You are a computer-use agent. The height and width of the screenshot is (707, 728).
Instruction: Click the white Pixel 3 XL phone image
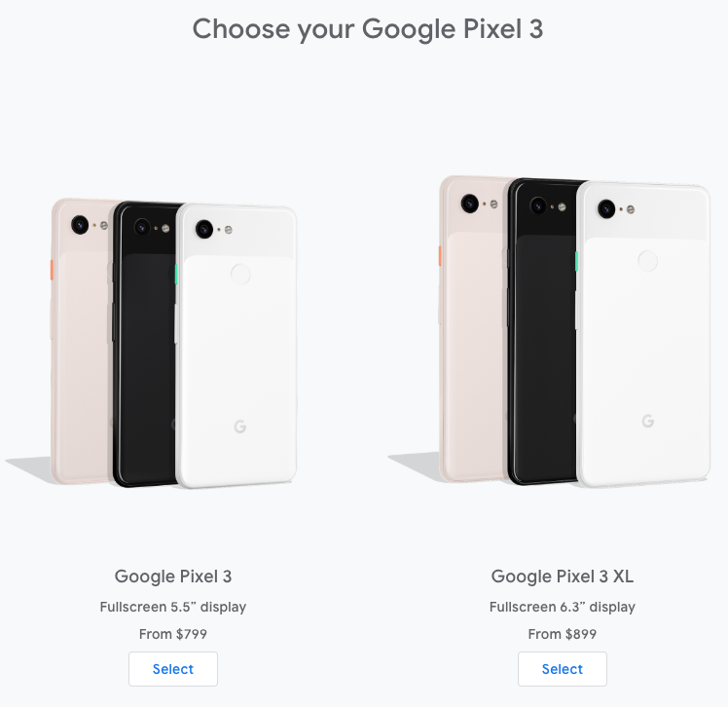[643, 334]
